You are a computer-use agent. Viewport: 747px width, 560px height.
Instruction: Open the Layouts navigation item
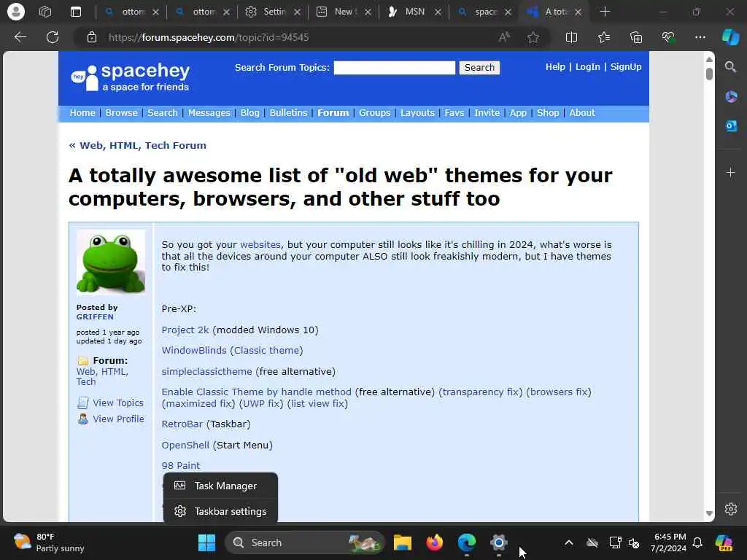(417, 113)
